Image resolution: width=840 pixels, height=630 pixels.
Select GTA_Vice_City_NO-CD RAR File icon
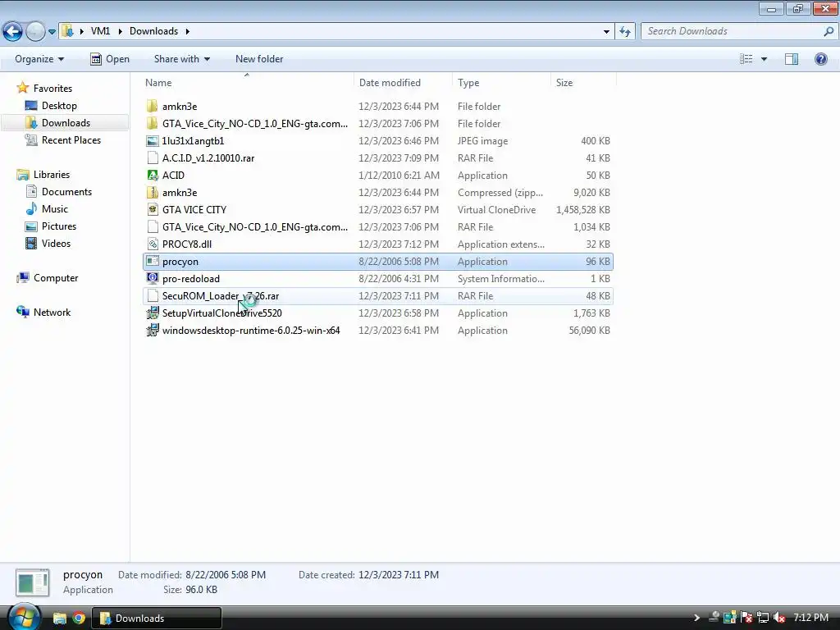(153, 226)
